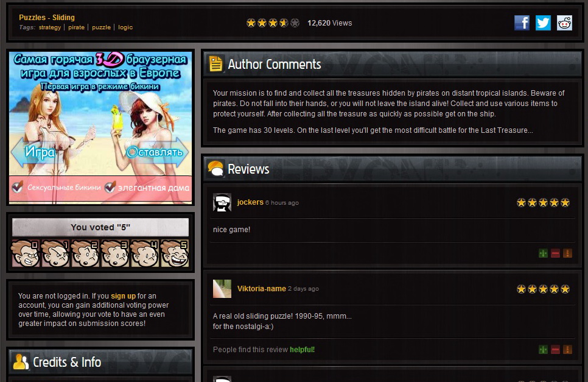Open the strategy tag
The width and height of the screenshot is (588, 382).
point(49,27)
